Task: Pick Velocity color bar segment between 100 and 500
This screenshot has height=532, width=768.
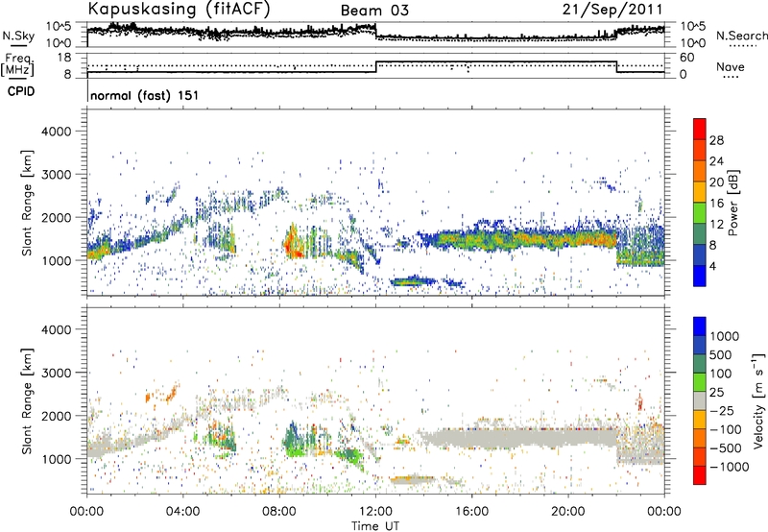Action: tap(700, 364)
